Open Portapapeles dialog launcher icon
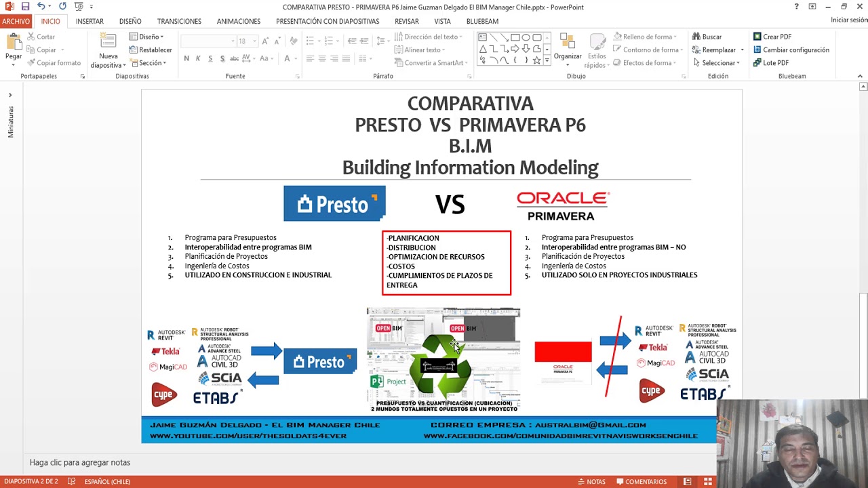Viewport: 868px width, 488px height. (83, 77)
